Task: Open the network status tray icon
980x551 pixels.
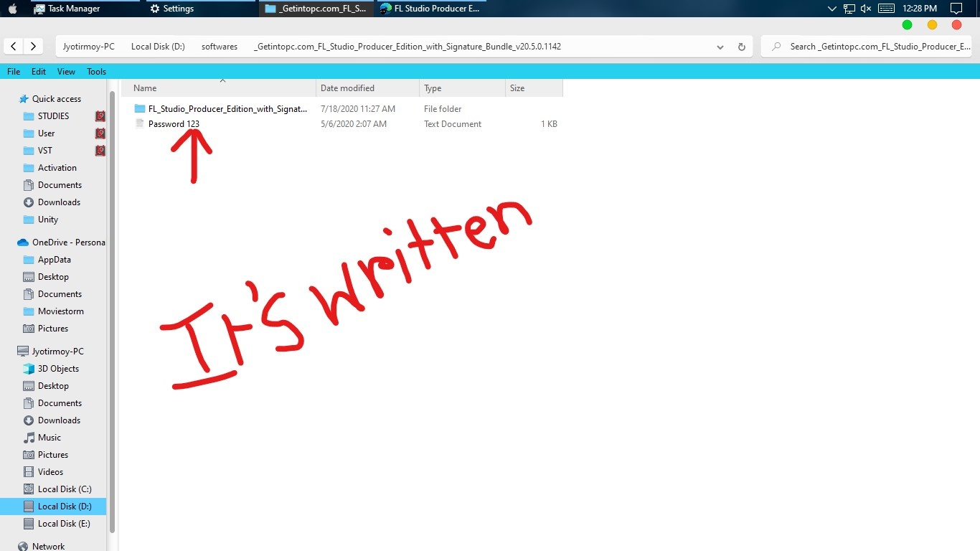Action: (849, 9)
